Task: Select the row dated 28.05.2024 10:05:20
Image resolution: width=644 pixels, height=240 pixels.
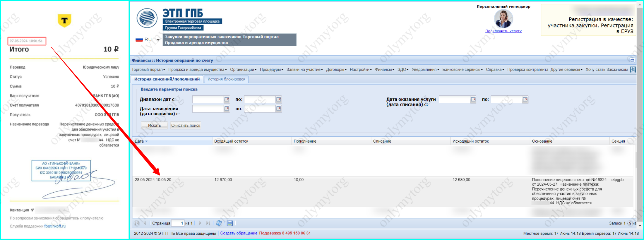Action: [383, 191]
